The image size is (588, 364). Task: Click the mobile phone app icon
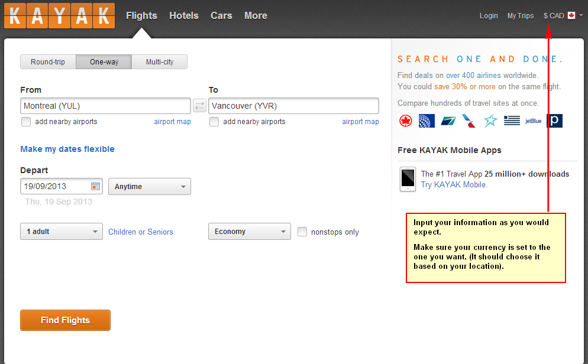pos(408,179)
